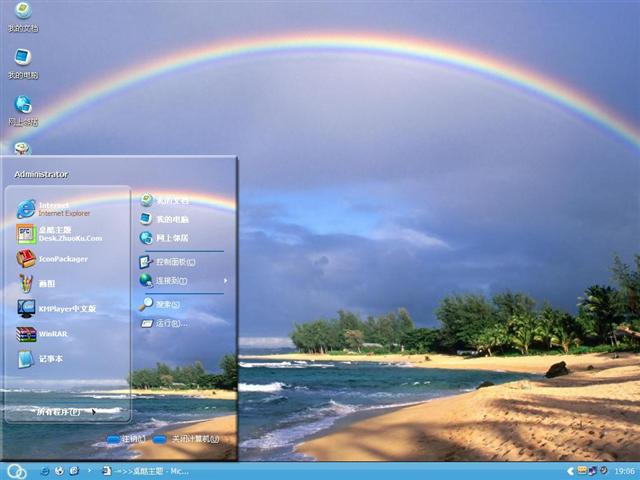Viewport: 640px width, 480px height.
Task: Show hidden system tray icons arrow
Action: click(x=570, y=471)
